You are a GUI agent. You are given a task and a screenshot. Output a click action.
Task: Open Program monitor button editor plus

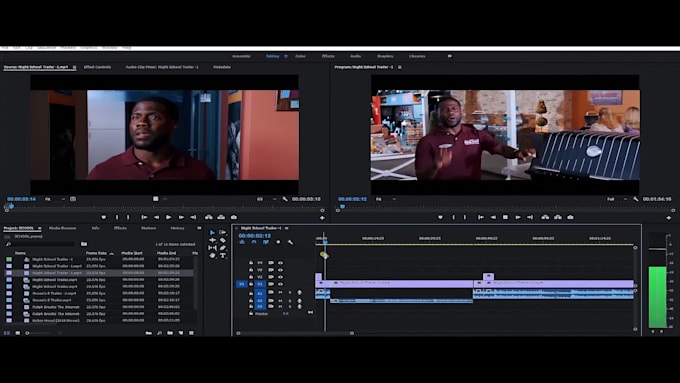click(x=668, y=218)
